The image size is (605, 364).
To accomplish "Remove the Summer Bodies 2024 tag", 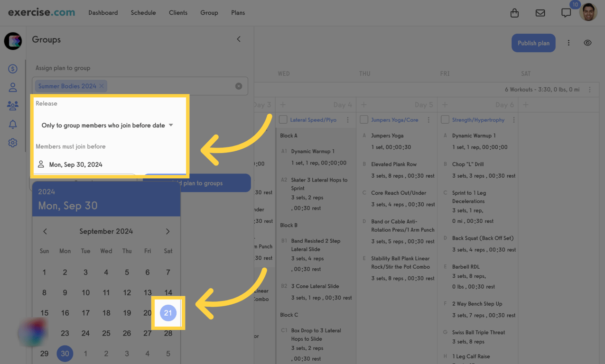I will (101, 86).
